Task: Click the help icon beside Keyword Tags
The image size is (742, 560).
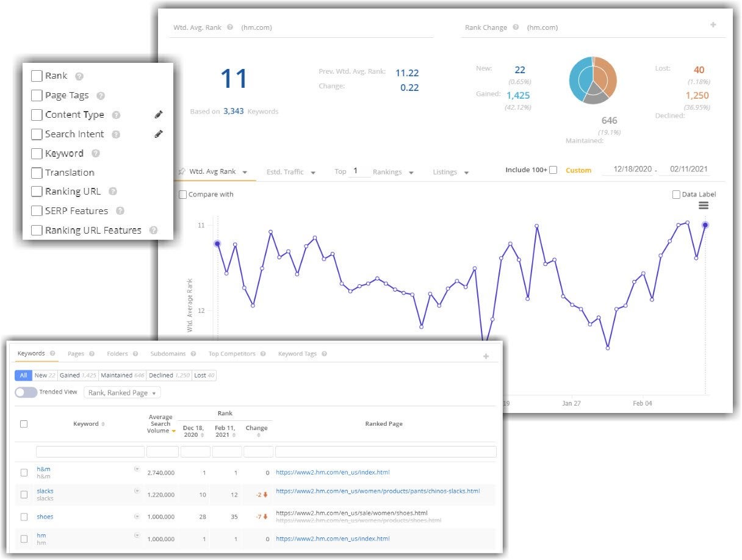Action: tap(323, 353)
